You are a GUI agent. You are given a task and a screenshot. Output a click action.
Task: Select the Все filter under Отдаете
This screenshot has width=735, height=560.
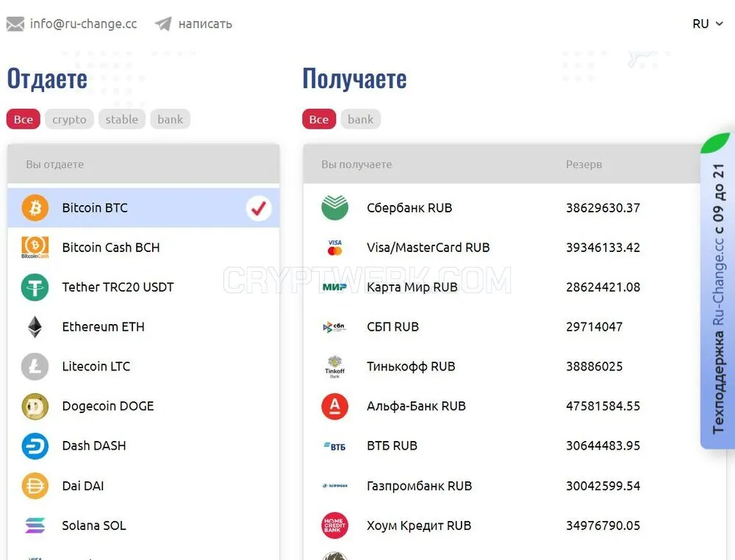coord(24,119)
